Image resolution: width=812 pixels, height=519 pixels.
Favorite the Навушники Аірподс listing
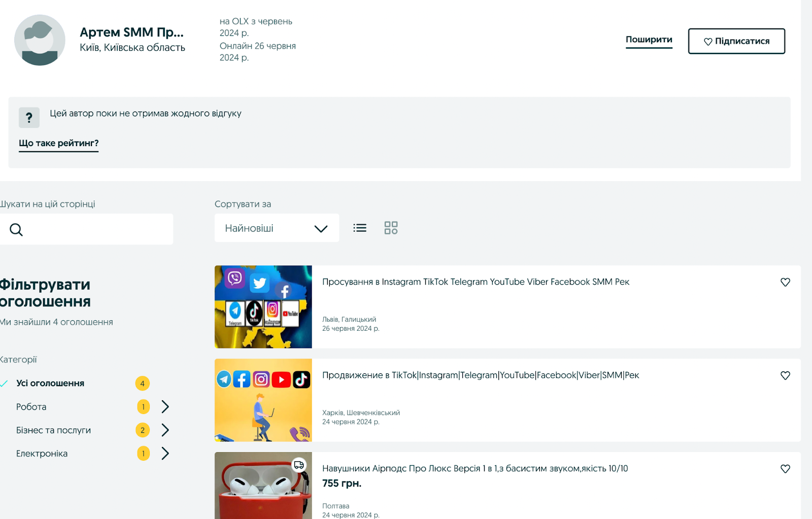pyautogui.click(x=785, y=469)
